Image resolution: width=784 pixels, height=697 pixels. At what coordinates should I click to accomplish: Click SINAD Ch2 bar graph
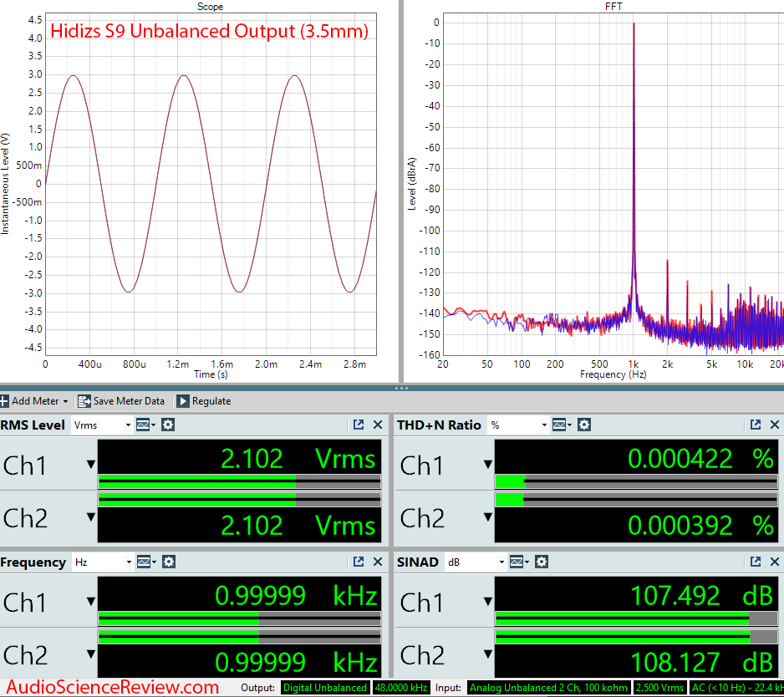[636, 637]
